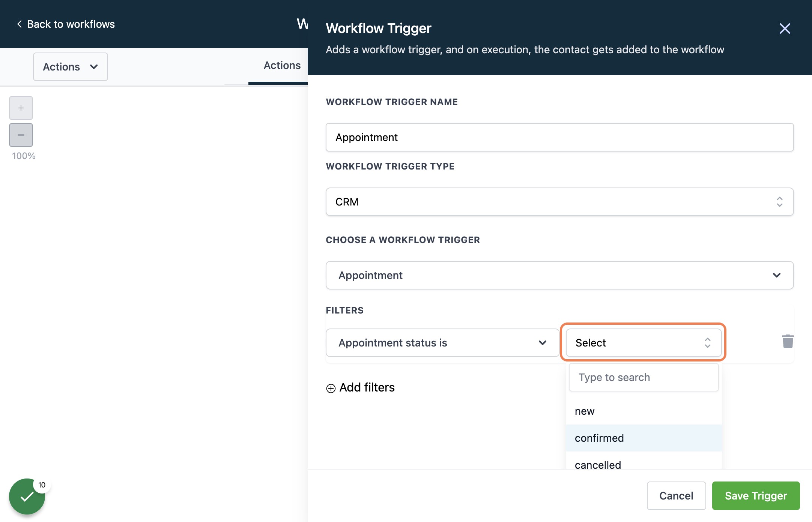Viewport: 812px width, 522px height.
Task: Close the Workflow Trigger panel with X
Action: (785, 28)
